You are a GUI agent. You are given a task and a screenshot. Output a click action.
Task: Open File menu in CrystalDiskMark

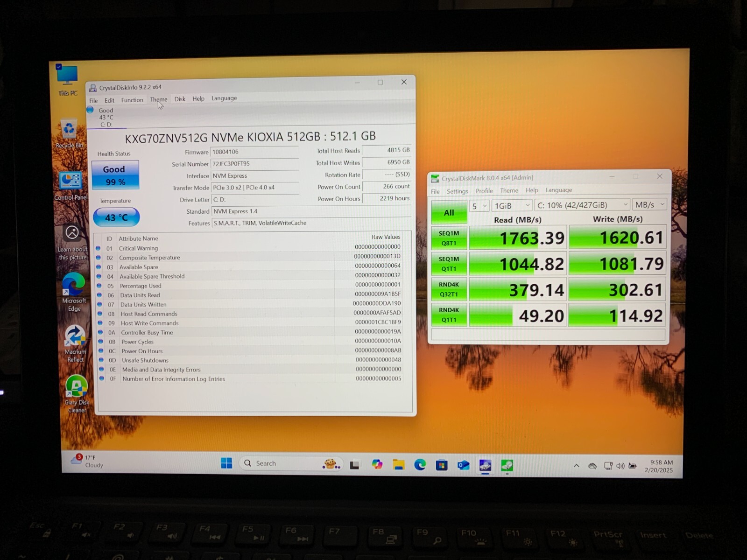click(x=435, y=192)
